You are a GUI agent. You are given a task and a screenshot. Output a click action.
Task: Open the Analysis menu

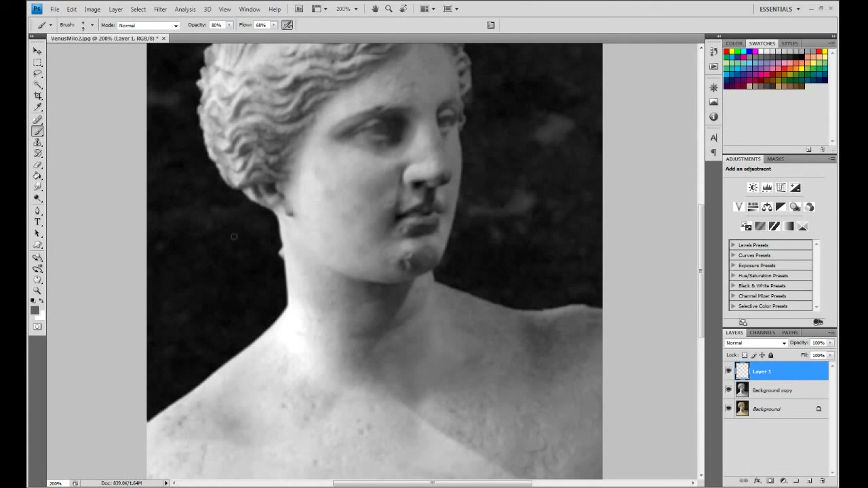click(185, 9)
